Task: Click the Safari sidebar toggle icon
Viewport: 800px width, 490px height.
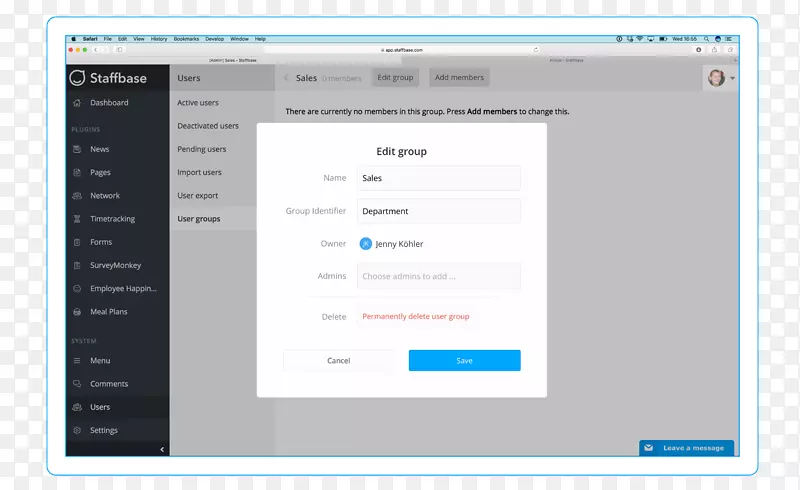Action: [119, 50]
